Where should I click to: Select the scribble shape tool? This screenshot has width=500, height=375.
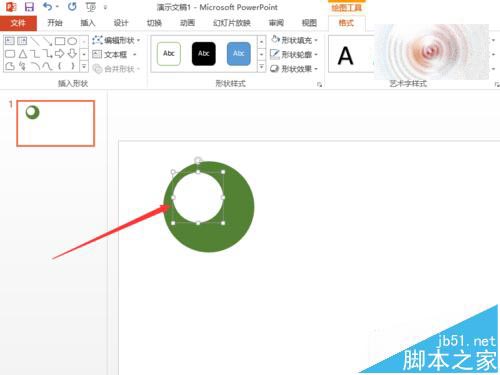[x=22, y=66]
